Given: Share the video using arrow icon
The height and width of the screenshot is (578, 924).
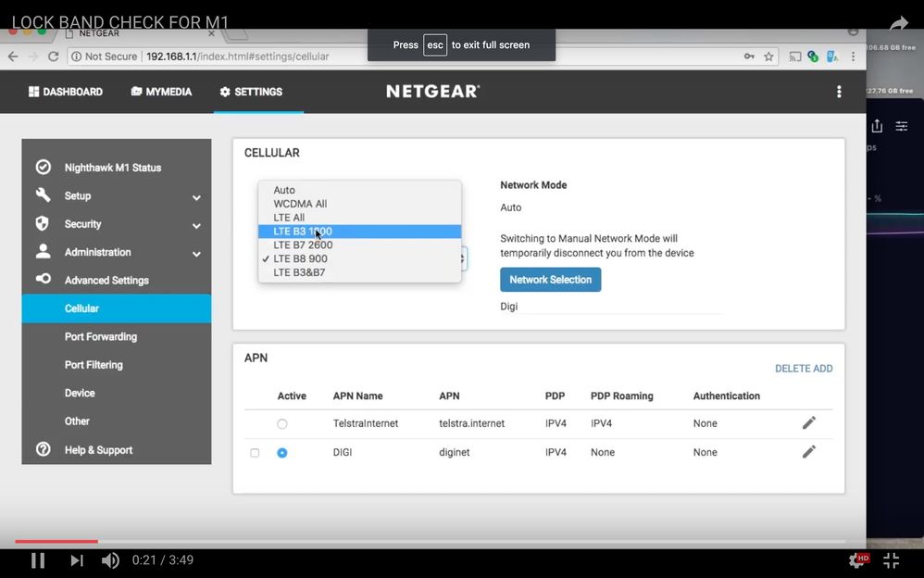Looking at the screenshot, I should pyautogui.click(x=899, y=23).
